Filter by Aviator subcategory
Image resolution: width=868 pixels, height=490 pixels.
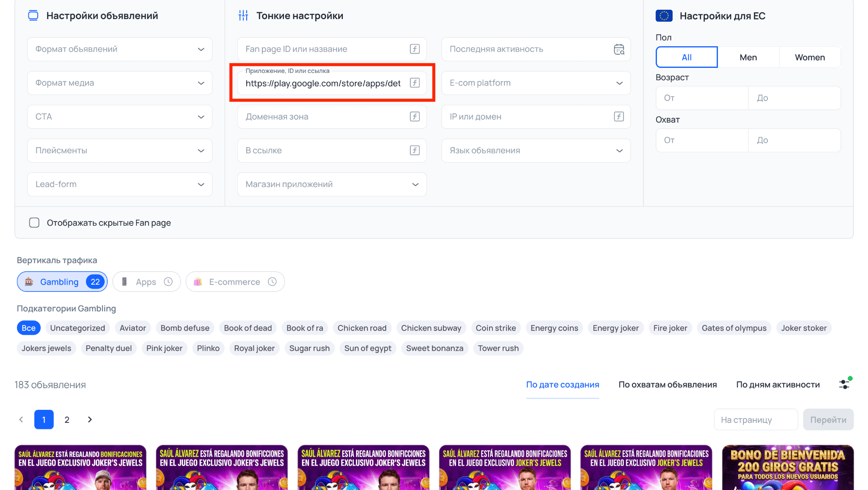133,328
